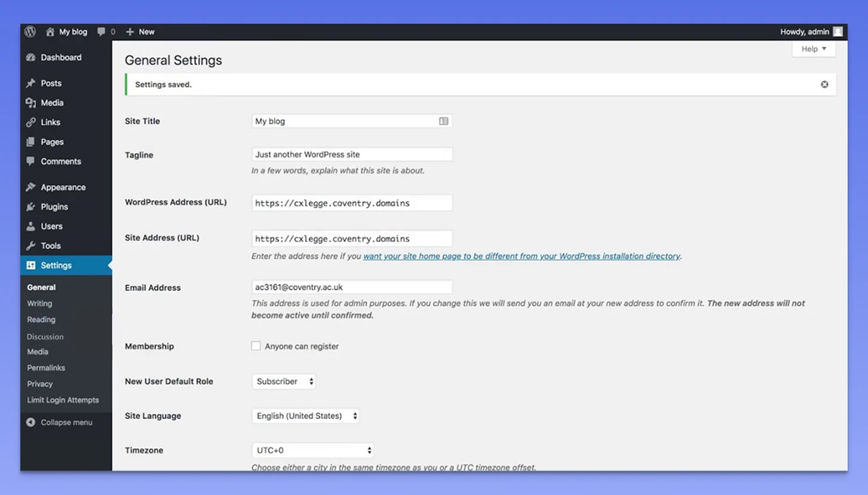
Task: Open the Discussion settings submenu
Action: pos(45,337)
